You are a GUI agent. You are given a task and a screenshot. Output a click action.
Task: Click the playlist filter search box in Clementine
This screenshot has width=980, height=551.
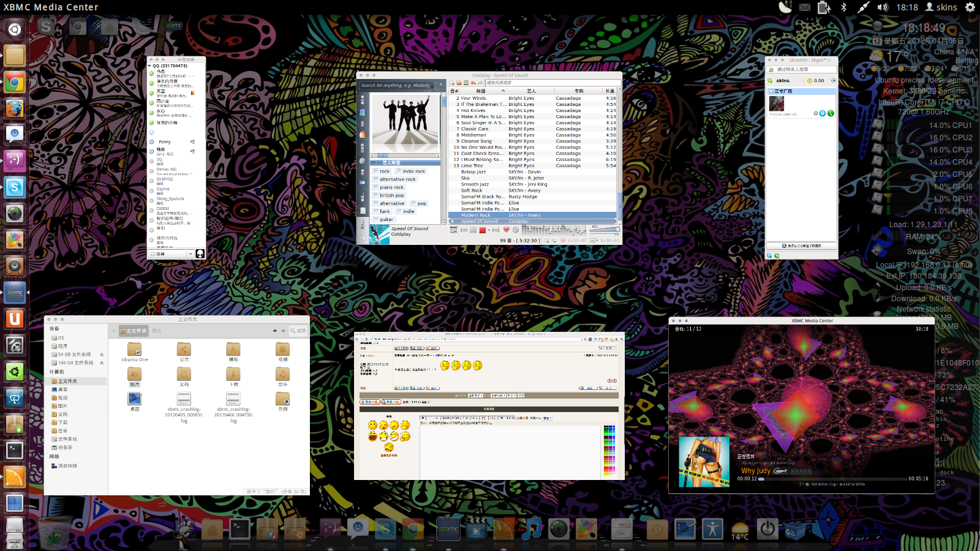tap(553, 83)
